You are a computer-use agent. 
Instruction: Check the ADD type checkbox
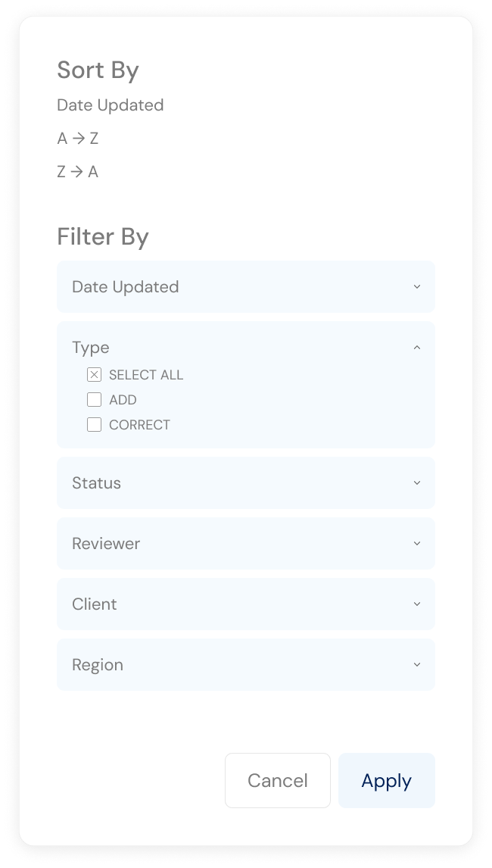click(94, 400)
